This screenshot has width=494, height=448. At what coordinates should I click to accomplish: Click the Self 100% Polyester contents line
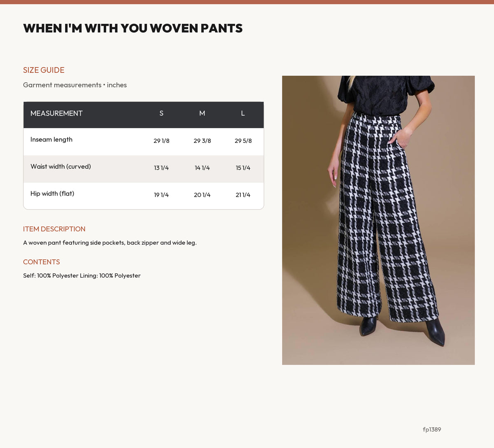[x=82, y=275]
